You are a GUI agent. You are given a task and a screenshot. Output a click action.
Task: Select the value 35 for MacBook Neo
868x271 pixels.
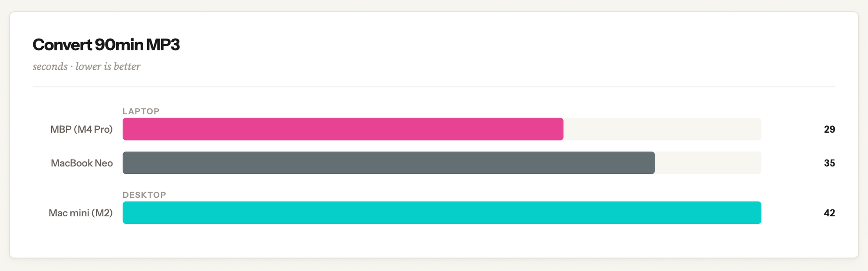coord(829,163)
